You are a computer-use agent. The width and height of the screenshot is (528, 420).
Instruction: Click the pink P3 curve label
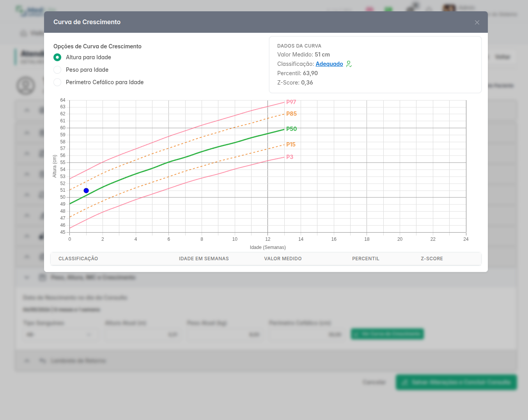point(290,157)
